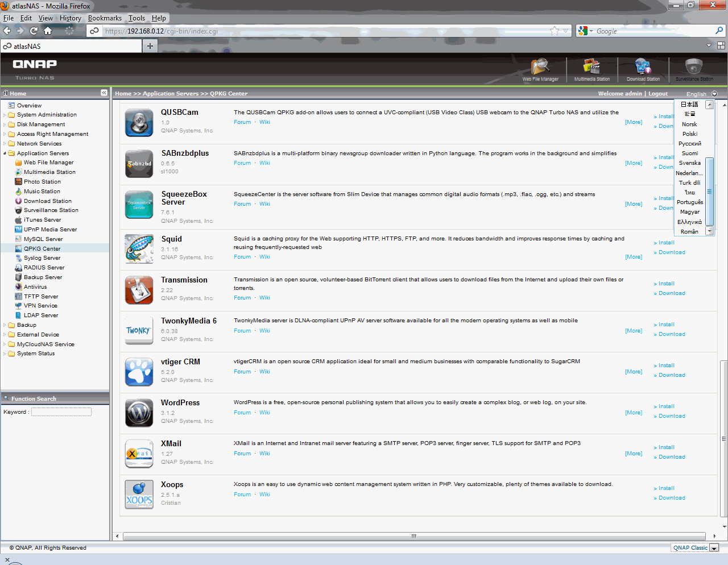Click the Install link for Squid
The width and height of the screenshot is (728, 565).
667,243
